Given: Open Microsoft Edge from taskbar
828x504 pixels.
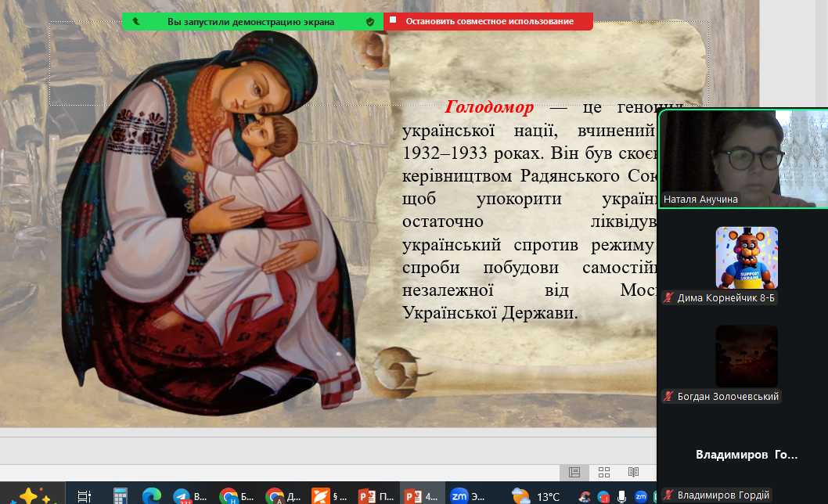Looking at the screenshot, I should (152, 495).
